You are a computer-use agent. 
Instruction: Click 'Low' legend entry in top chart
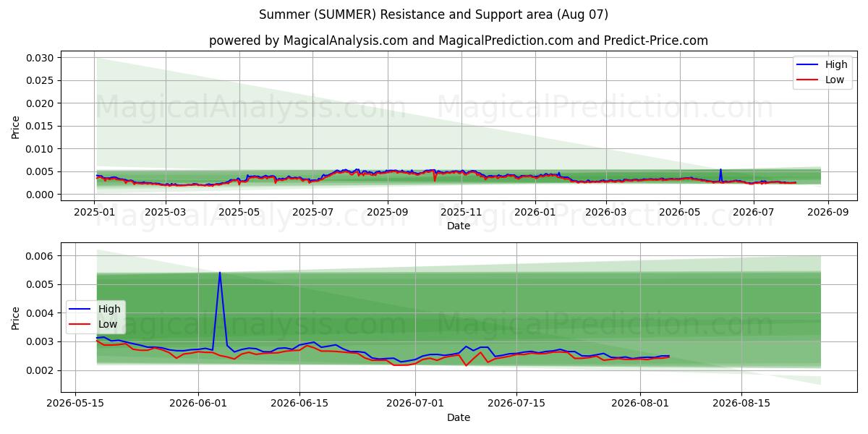(x=835, y=80)
